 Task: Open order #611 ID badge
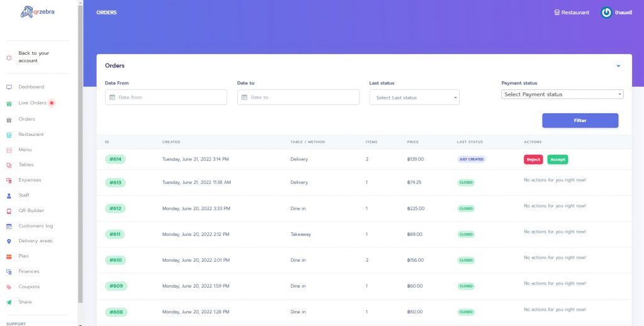click(x=115, y=234)
